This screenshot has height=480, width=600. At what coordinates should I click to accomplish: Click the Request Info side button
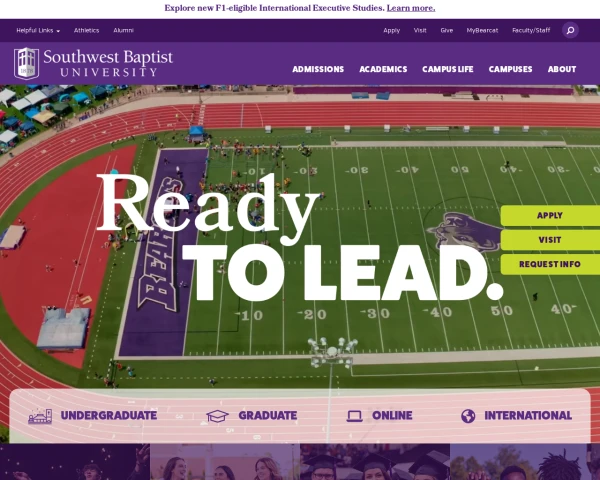[x=550, y=264]
